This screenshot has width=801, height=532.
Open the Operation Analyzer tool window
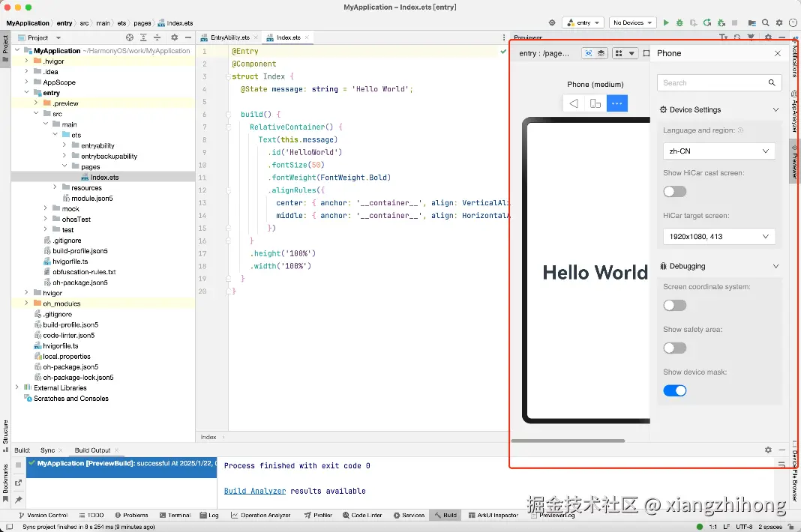[x=260, y=516]
